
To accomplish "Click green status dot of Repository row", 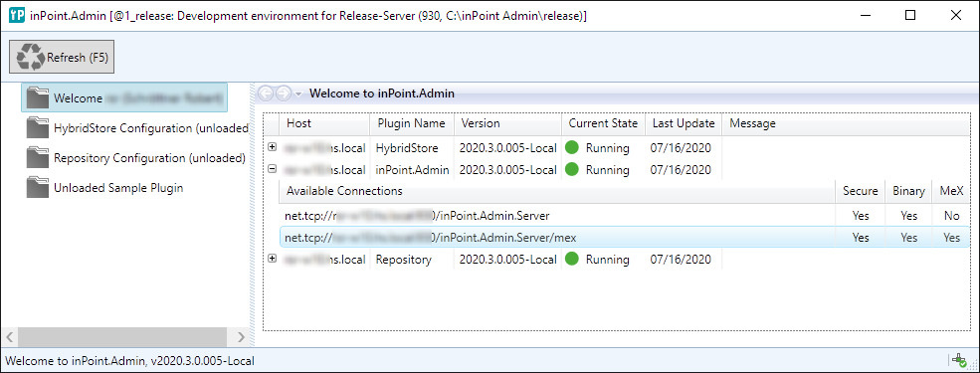I will pyautogui.click(x=572, y=259).
